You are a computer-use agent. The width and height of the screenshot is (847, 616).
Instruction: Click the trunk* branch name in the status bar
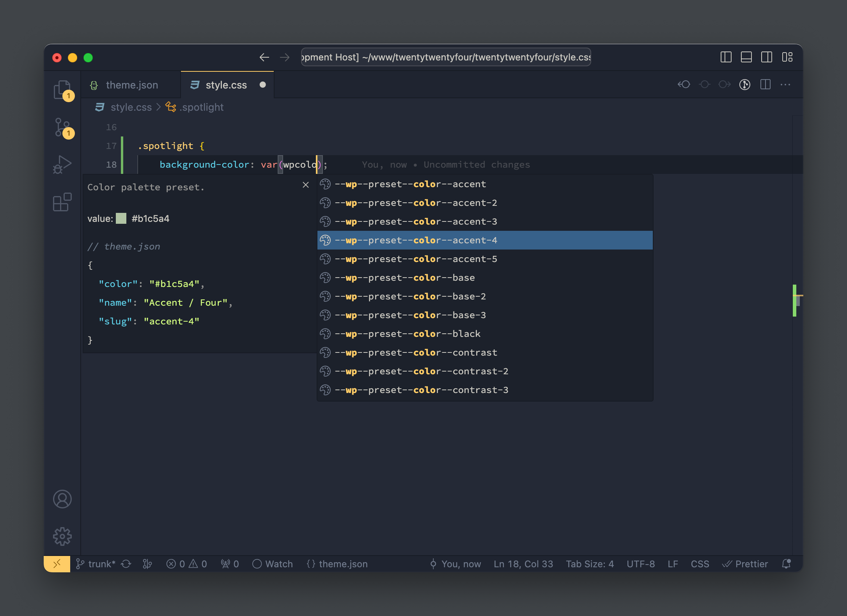[x=101, y=564]
